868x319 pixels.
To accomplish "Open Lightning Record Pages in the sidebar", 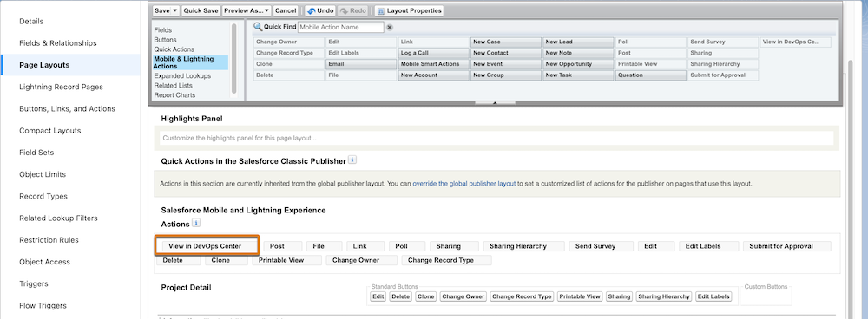I will point(61,87).
